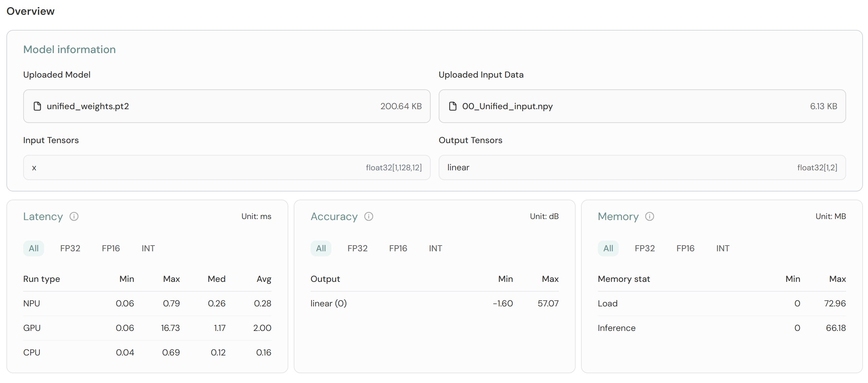The width and height of the screenshot is (868, 383).
Task: Choose FP16 in Accuracy panel
Action: tap(398, 248)
